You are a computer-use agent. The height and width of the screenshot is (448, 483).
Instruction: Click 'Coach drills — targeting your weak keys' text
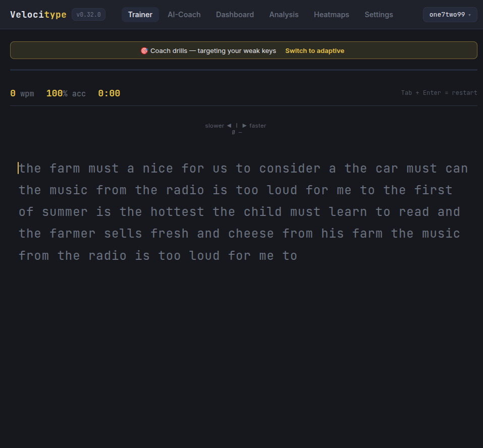pos(213,51)
